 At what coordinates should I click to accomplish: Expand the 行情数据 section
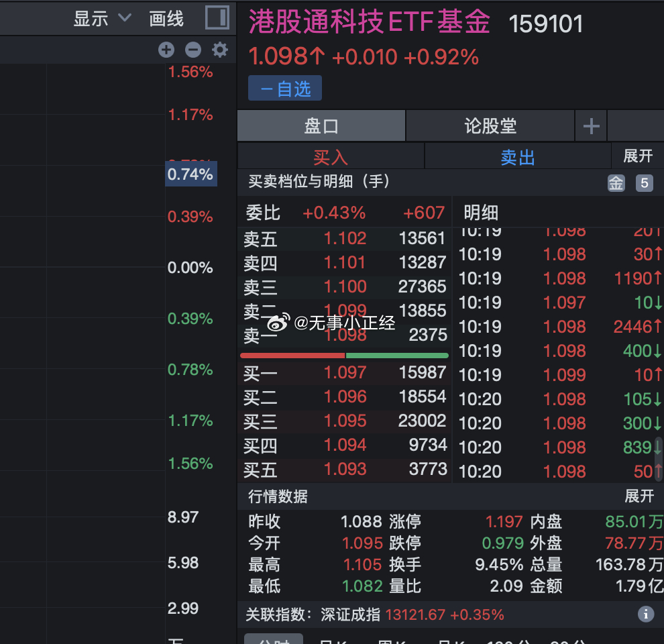(639, 496)
